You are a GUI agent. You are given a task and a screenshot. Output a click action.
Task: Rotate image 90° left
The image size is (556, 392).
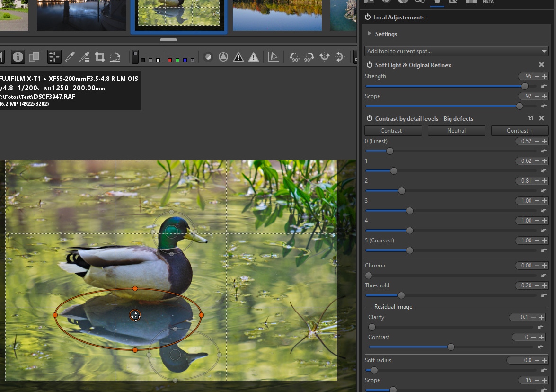tap(294, 57)
